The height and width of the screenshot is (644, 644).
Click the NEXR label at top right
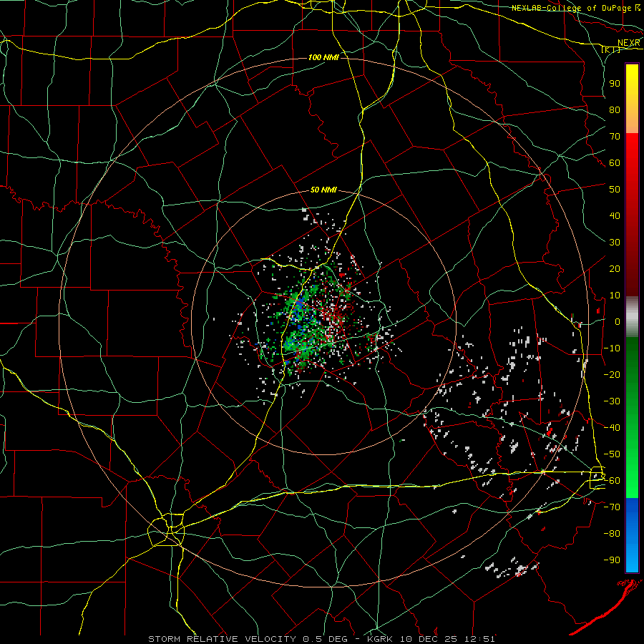(629, 43)
